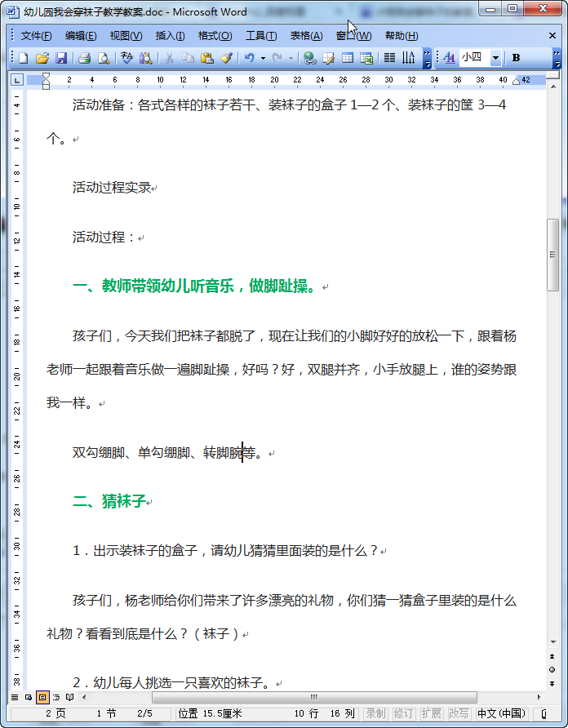Save the document with the floppy icon
Image resolution: width=568 pixels, height=728 pixels.
pos(61,58)
